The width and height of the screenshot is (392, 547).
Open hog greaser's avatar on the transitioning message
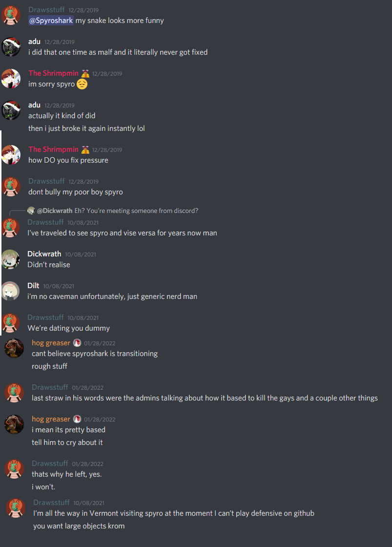[14, 348]
